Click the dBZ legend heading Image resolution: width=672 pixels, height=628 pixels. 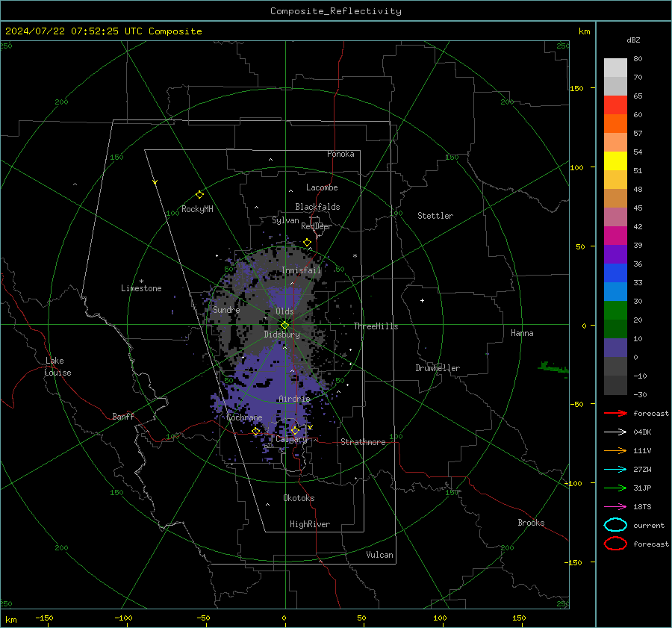(633, 40)
